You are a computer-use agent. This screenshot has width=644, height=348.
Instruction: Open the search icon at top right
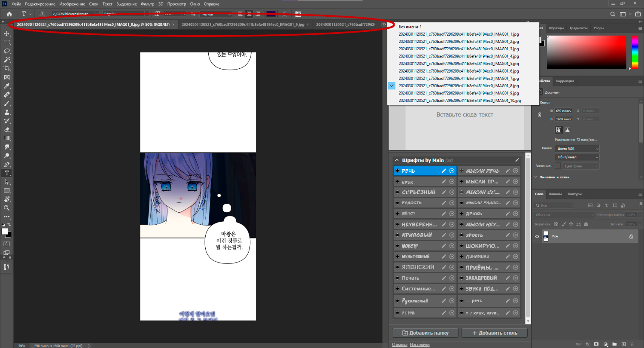click(x=613, y=14)
